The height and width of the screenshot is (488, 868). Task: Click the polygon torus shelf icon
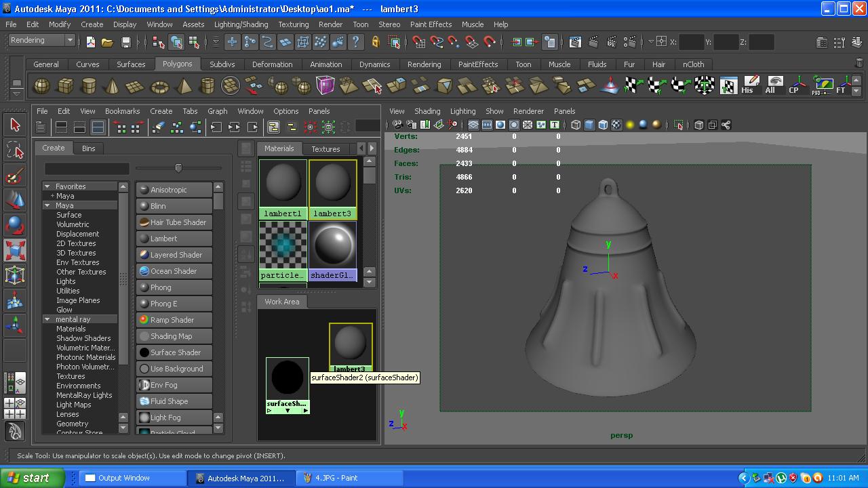click(159, 86)
